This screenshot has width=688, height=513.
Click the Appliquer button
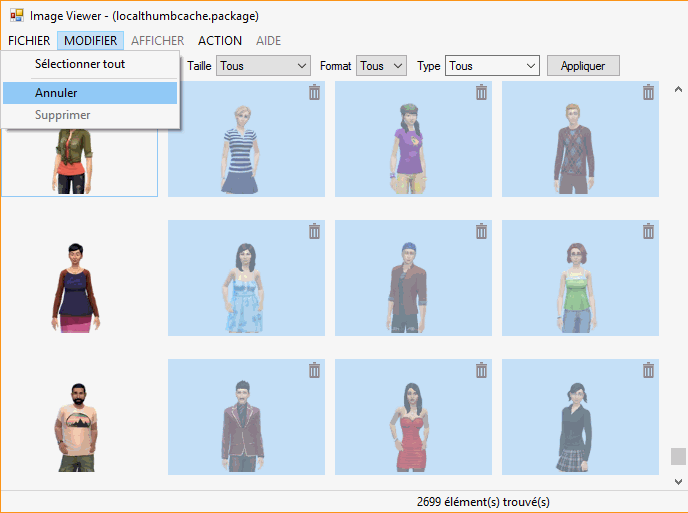click(x=583, y=66)
